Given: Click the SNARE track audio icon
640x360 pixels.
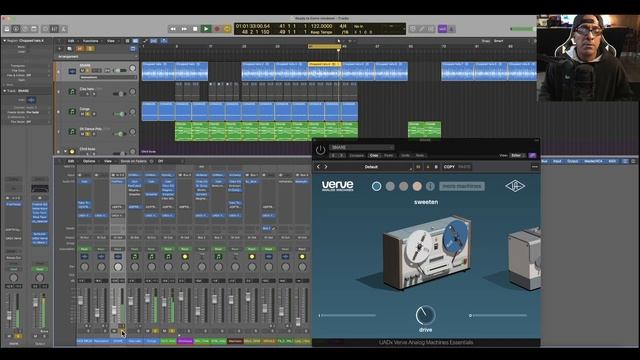Looking at the screenshot, I should 72,71.
